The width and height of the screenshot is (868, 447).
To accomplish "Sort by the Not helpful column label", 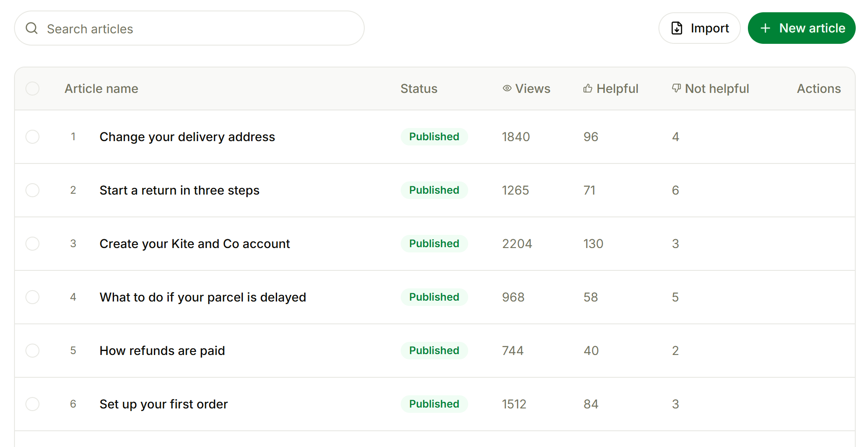I will click(x=717, y=89).
